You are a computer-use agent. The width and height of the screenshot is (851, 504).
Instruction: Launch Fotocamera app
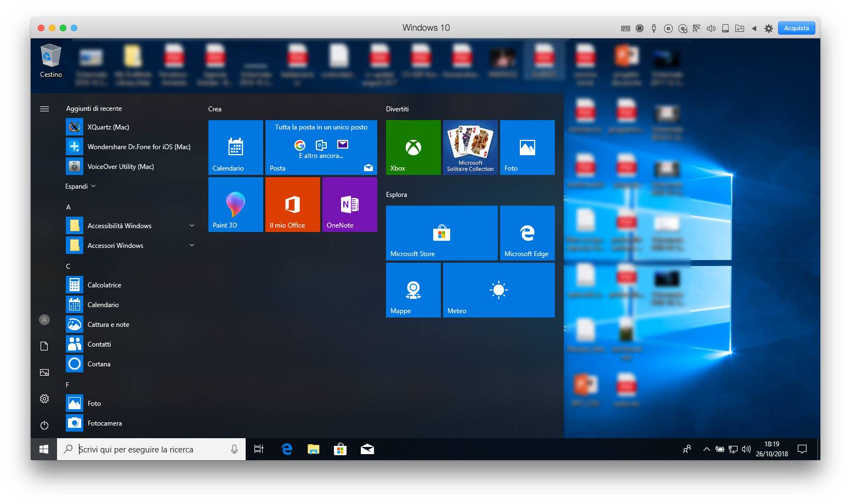coord(131,423)
